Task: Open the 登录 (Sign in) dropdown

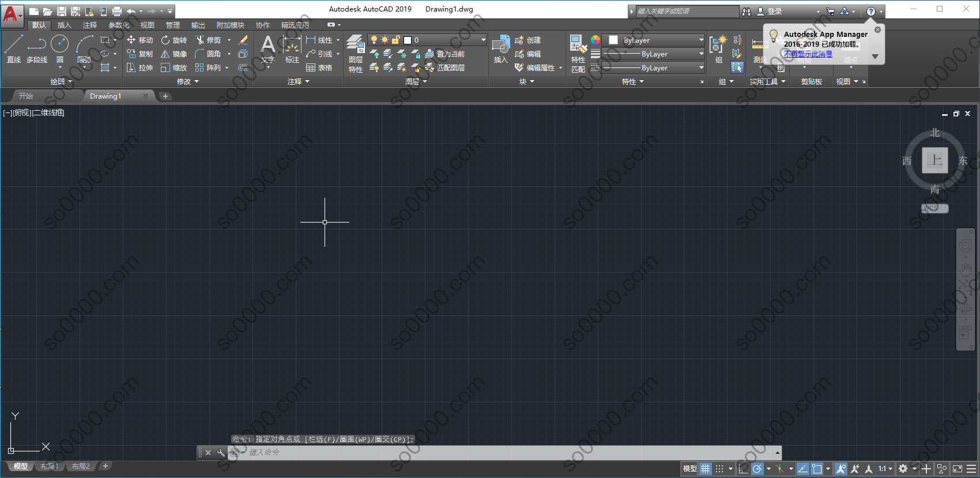Action: click(x=787, y=11)
